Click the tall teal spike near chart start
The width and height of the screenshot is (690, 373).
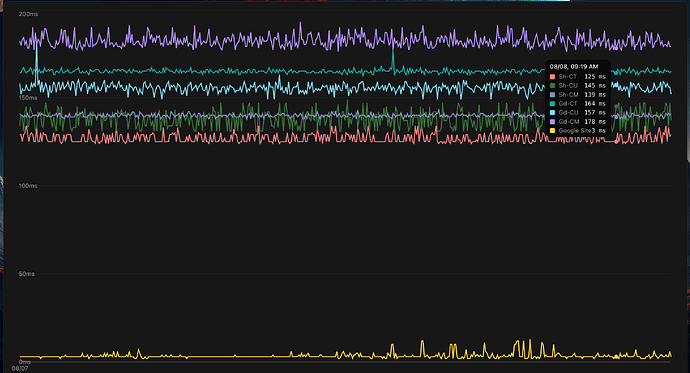pyautogui.click(x=37, y=62)
